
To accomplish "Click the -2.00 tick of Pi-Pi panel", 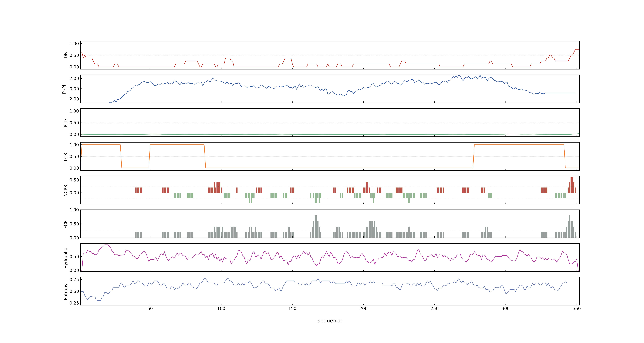I will tap(73, 99).
